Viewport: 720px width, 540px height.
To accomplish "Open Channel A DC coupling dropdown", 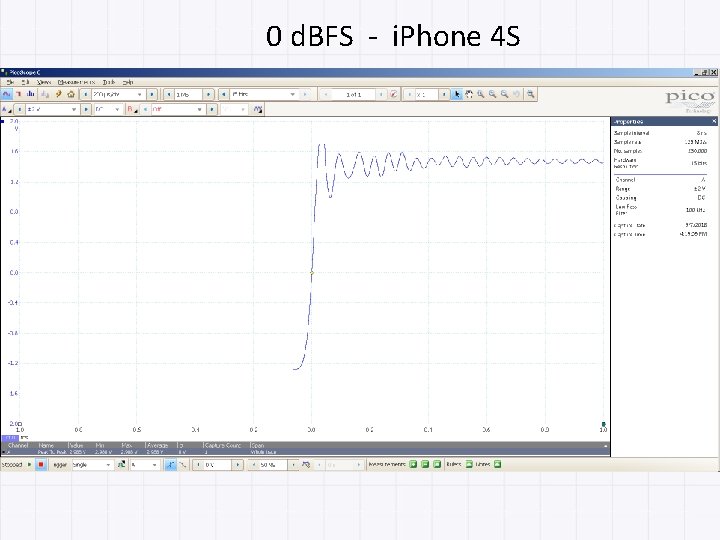I will pyautogui.click(x=107, y=109).
